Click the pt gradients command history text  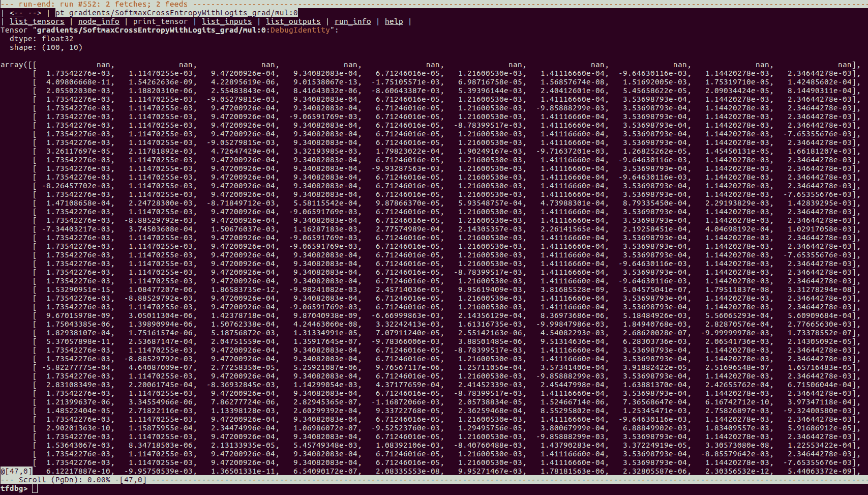176,13
